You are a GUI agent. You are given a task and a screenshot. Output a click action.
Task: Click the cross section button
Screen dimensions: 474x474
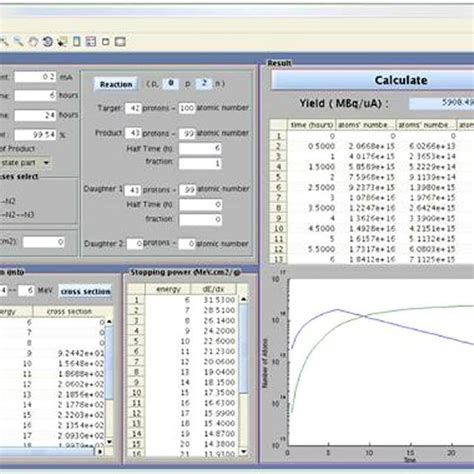pyautogui.click(x=85, y=291)
